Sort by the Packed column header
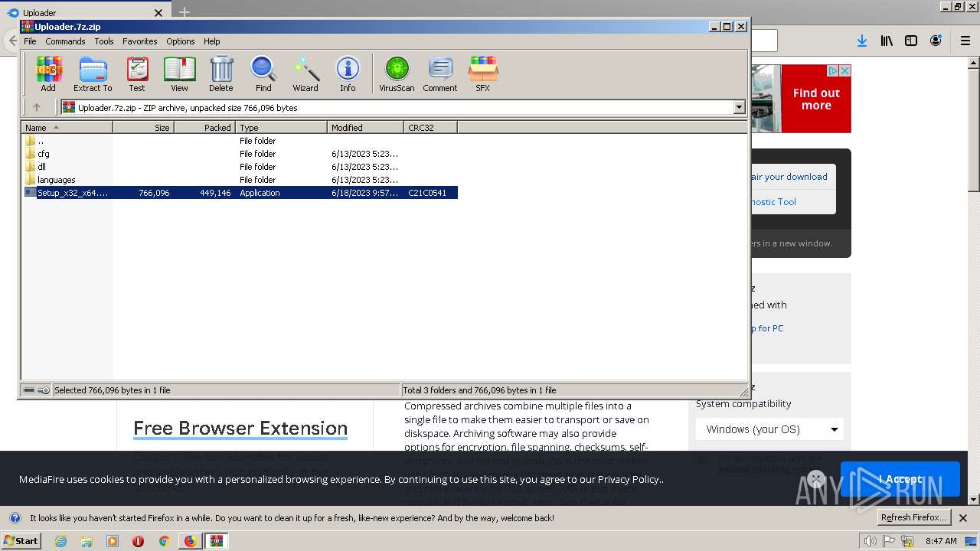Screen dimensions: 980x551 pos(205,128)
